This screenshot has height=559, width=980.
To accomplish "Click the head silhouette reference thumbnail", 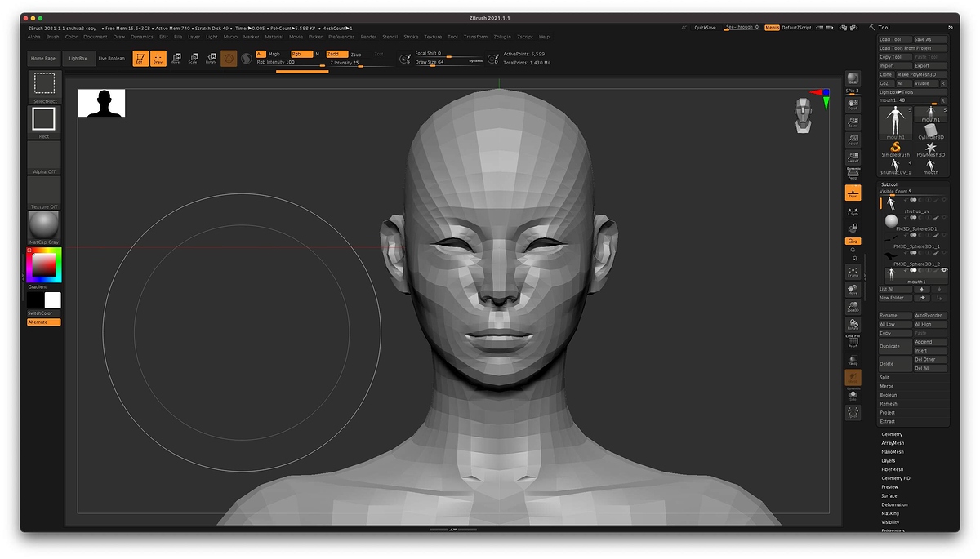I will (x=101, y=103).
